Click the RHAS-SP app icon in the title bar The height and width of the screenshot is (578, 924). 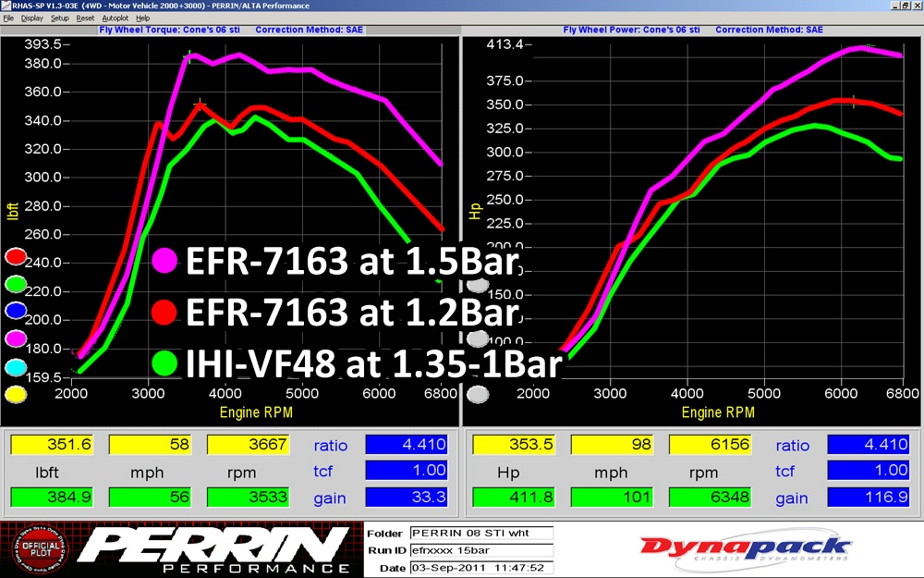tap(6, 6)
